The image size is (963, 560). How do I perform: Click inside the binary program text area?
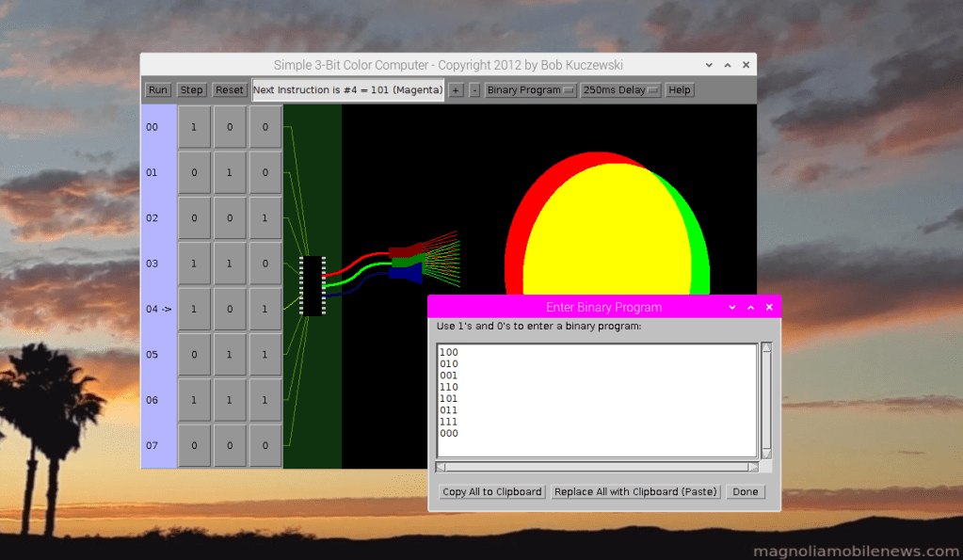click(x=597, y=400)
